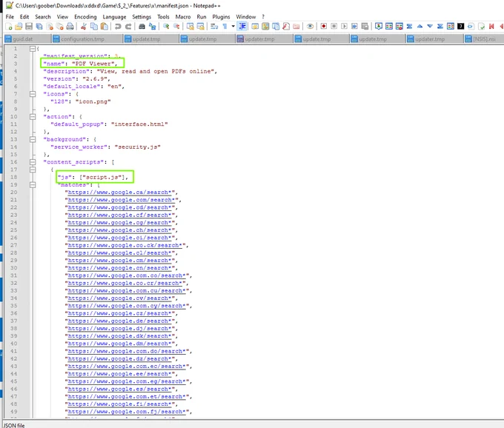
Task: Go to next difference with blue down arrow
Action: [x=430, y=27]
